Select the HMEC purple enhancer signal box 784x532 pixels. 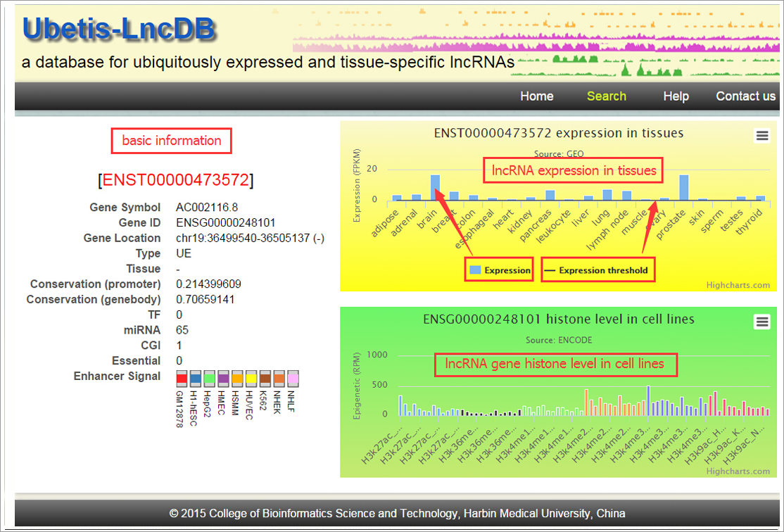pos(223,377)
